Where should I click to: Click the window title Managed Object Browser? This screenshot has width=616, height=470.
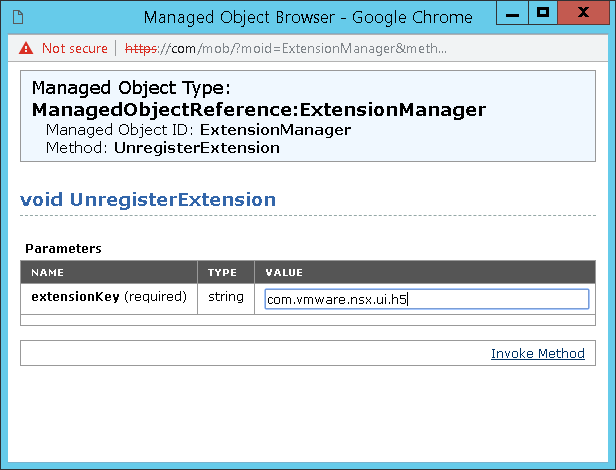pyautogui.click(x=239, y=18)
